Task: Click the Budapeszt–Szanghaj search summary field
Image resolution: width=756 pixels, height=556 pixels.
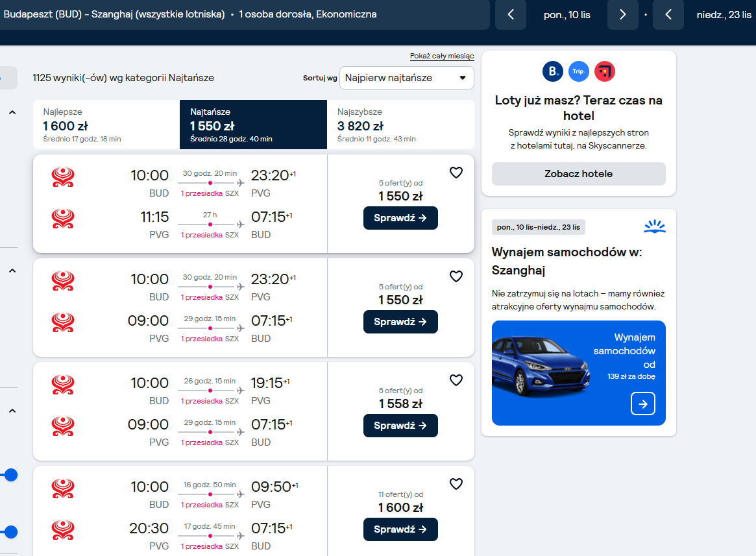Action: 243,14
